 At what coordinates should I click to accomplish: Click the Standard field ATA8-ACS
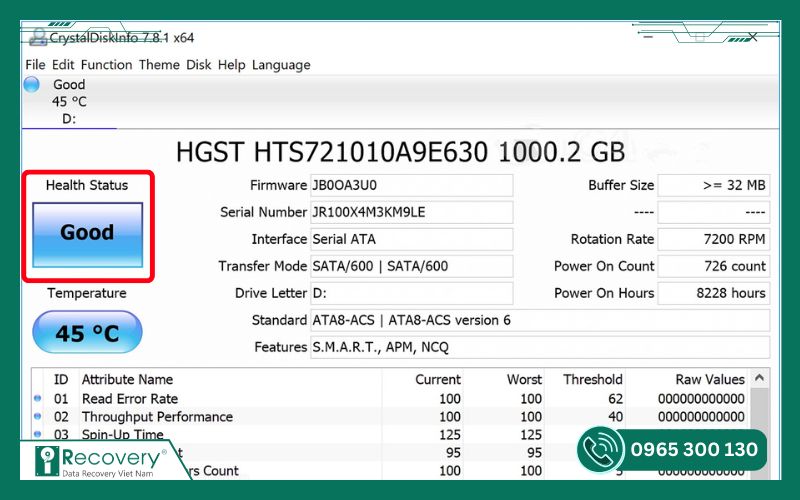[540, 320]
